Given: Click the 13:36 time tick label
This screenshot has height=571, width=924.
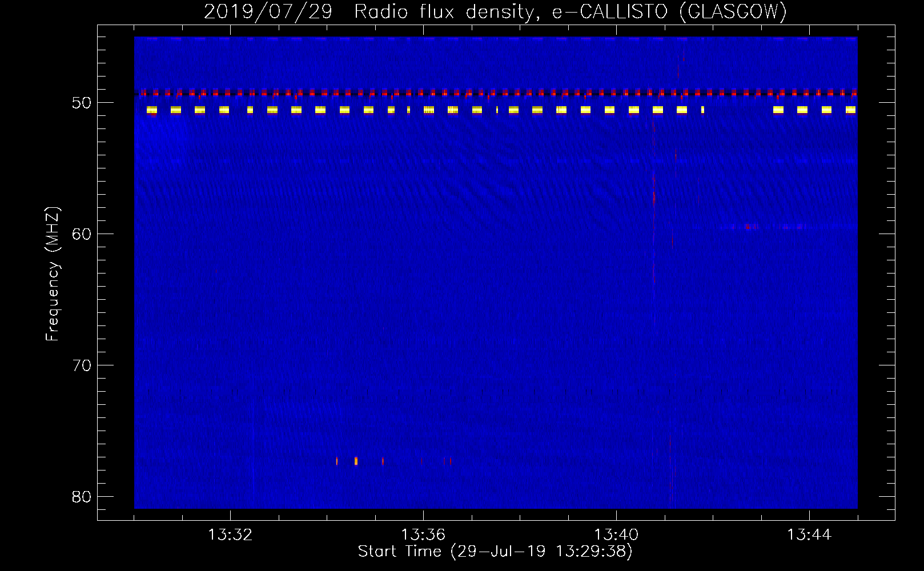Looking at the screenshot, I should click(423, 535).
